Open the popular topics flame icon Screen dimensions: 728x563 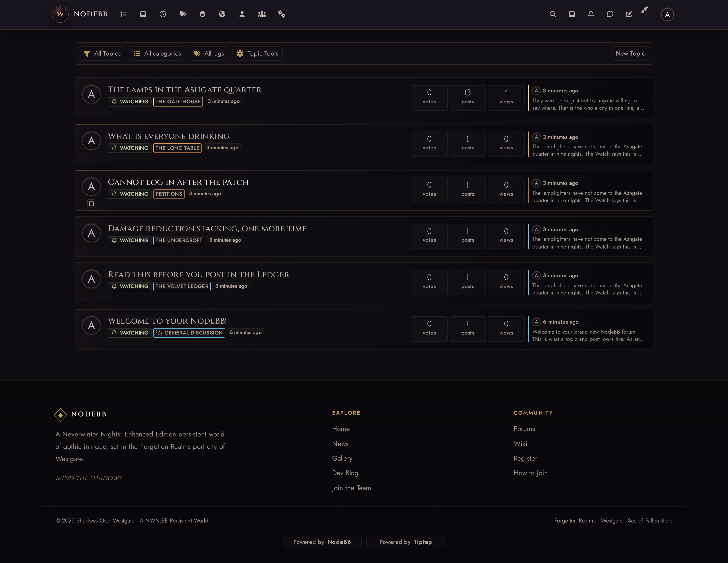point(202,14)
